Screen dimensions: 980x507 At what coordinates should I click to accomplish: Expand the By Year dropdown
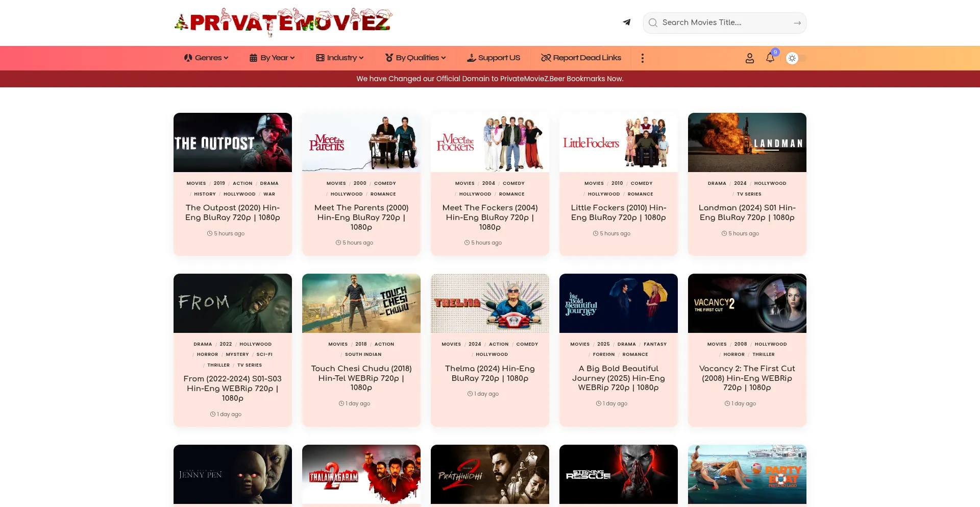[272, 58]
